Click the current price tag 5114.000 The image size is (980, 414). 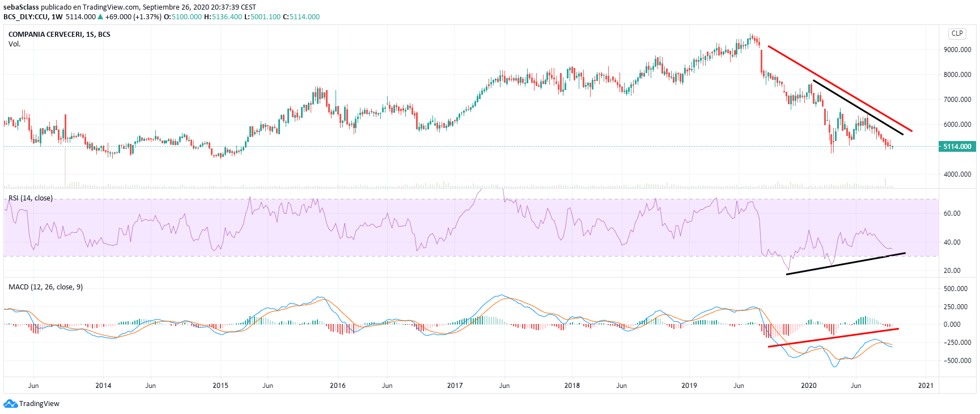[957, 147]
